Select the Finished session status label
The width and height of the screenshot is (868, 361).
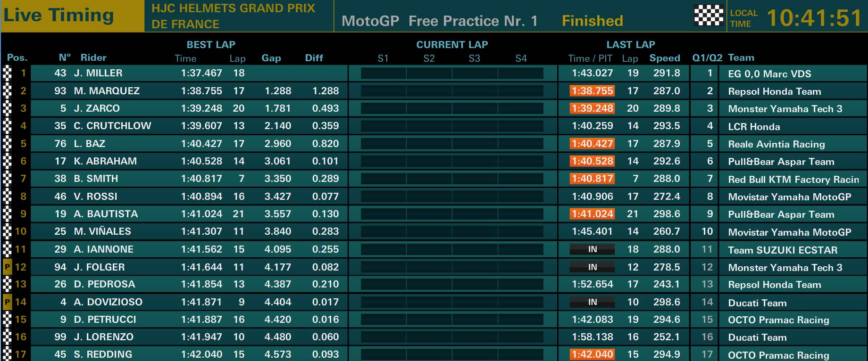tap(593, 21)
